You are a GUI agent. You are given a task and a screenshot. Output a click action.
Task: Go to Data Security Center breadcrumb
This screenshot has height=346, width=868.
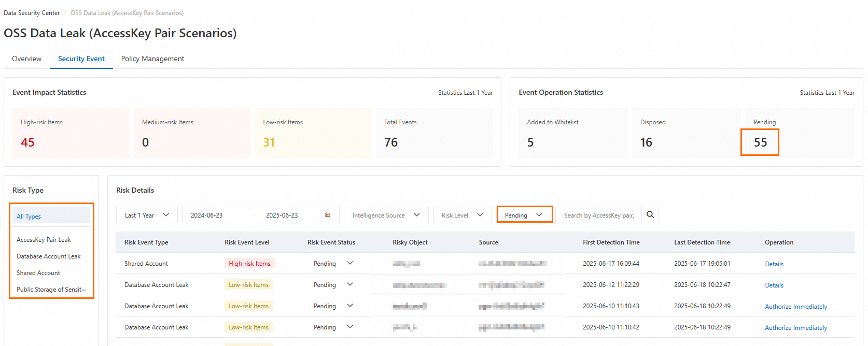pos(32,13)
